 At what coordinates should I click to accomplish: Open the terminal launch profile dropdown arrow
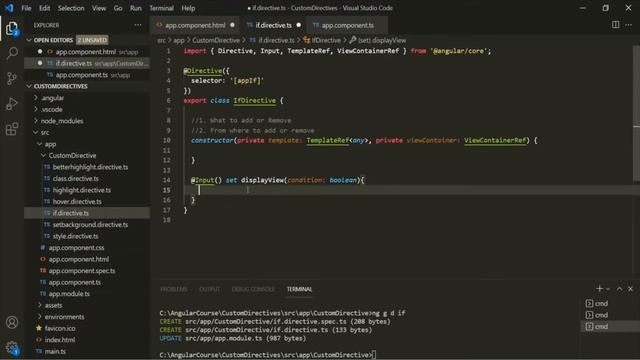click(x=608, y=289)
